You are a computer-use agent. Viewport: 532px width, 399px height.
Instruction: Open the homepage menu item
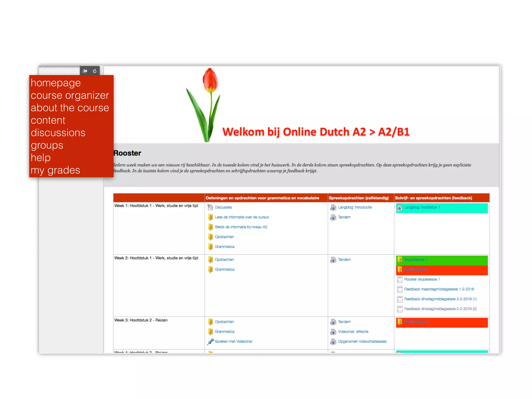point(56,83)
